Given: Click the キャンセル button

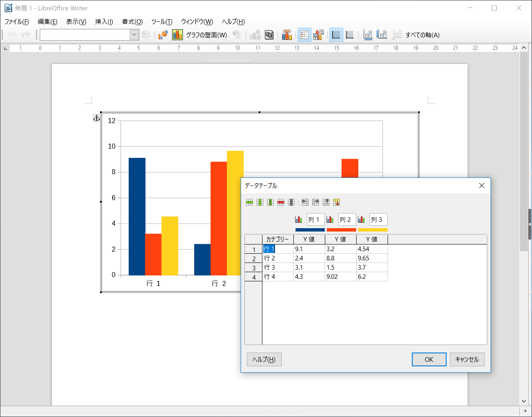Looking at the screenshot, I should 467,359.
